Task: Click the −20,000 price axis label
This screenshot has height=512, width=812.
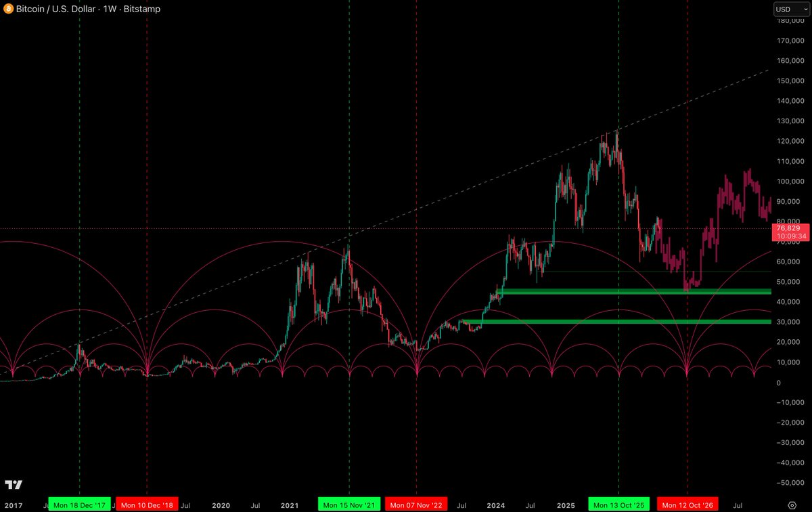Action: (790, 423)
